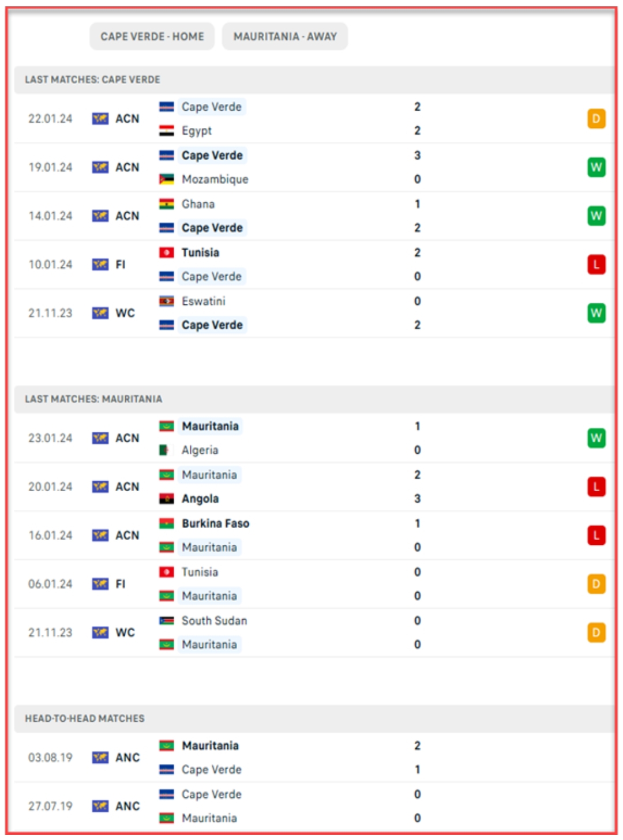Click the red L badge for Angola match
Viewport: 623px width, 840px height.
(x=596, y=487)
